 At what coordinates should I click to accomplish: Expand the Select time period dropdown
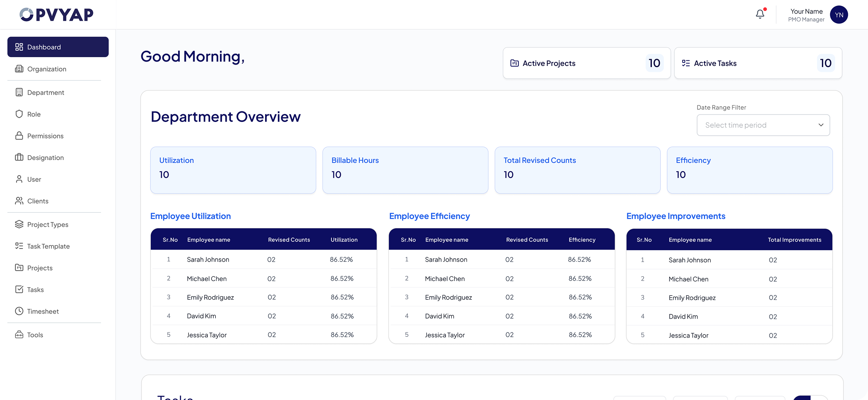point(763,125)
